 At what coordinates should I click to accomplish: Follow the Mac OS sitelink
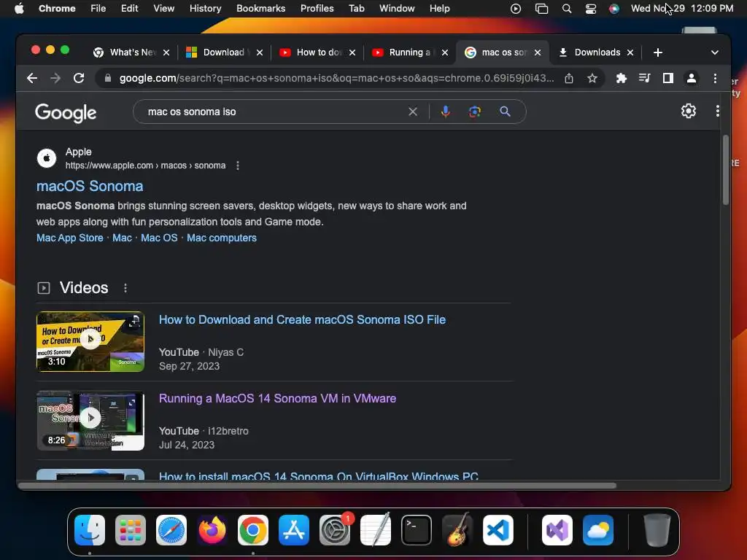159,238
